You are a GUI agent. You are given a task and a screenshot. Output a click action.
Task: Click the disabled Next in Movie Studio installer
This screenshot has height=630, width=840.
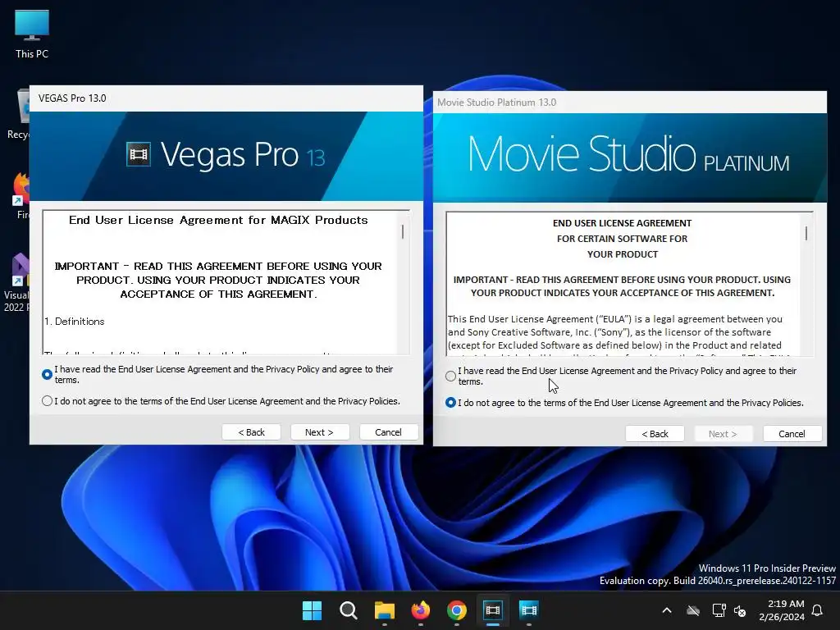pyautogui.click(x=724, y=433)
